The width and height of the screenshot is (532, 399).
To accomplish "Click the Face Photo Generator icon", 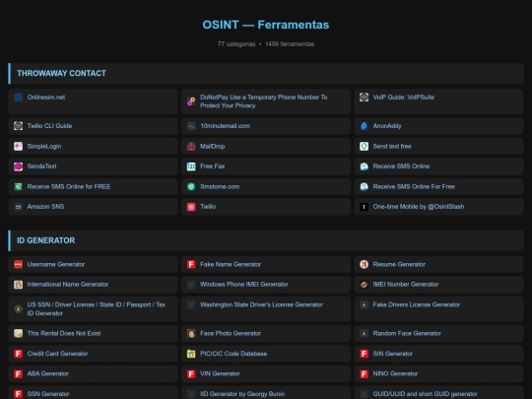I will pyautogui.click(x=191, y=334).
